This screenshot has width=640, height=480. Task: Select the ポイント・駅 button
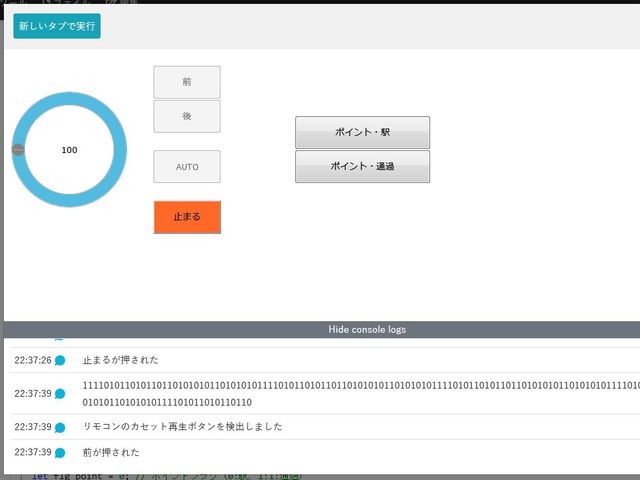pyautogui.click(x=362, y=132)
